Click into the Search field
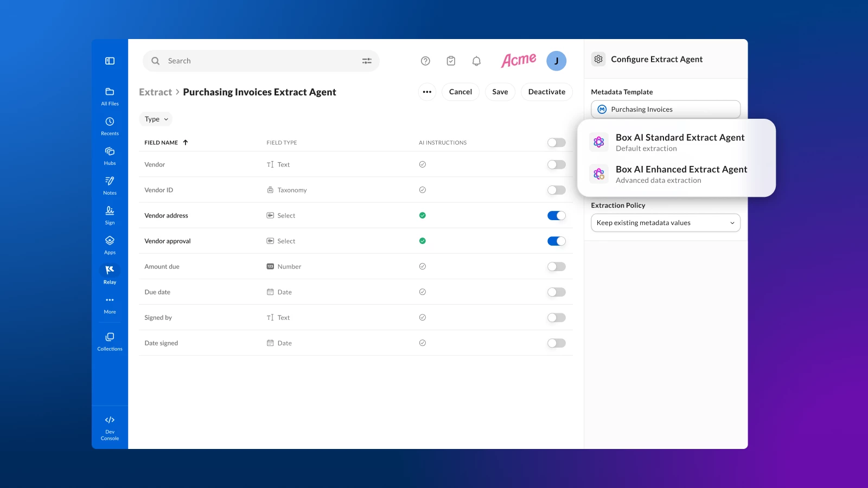868x488 pixels. point(261,61)
